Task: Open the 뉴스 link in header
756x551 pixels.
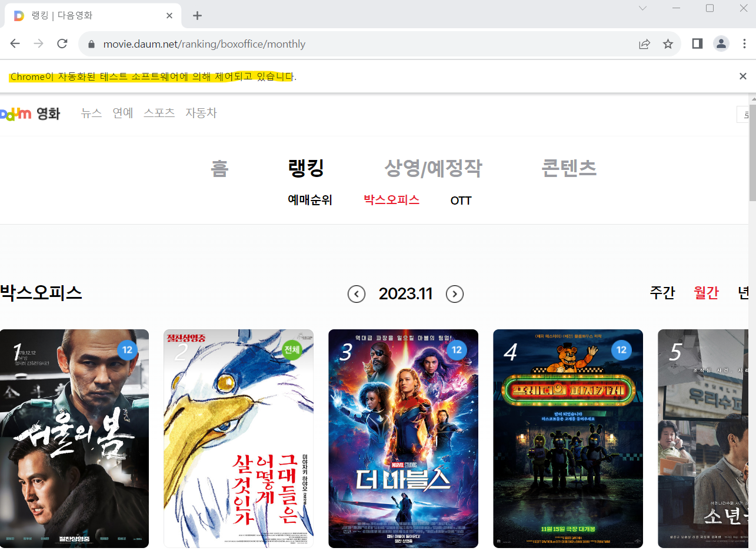Action: point(91,113)
